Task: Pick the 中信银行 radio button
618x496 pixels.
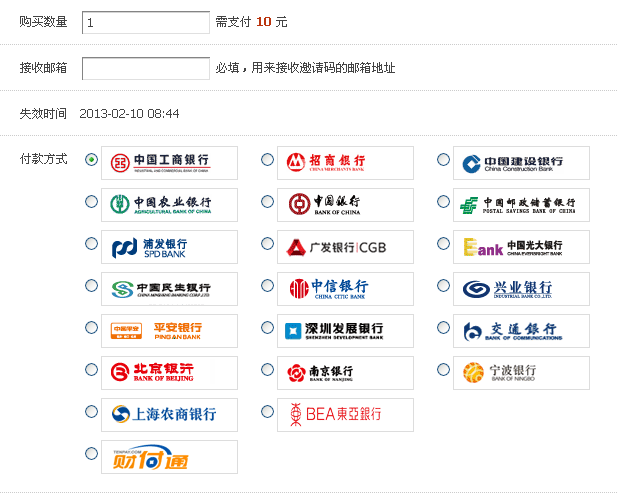Action: [267, 285]
